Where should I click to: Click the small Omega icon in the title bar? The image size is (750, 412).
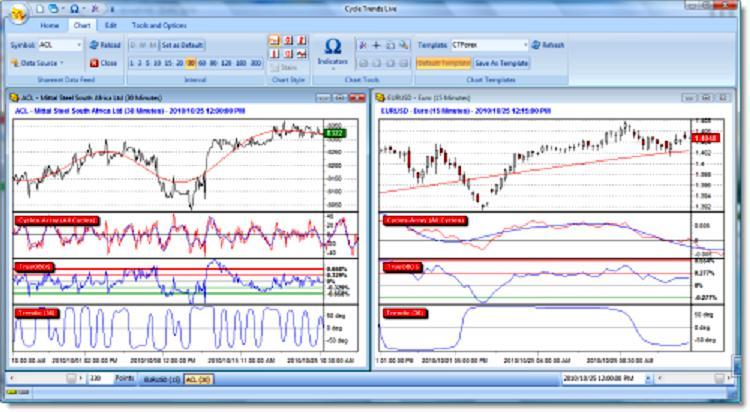tap(74, 9)
